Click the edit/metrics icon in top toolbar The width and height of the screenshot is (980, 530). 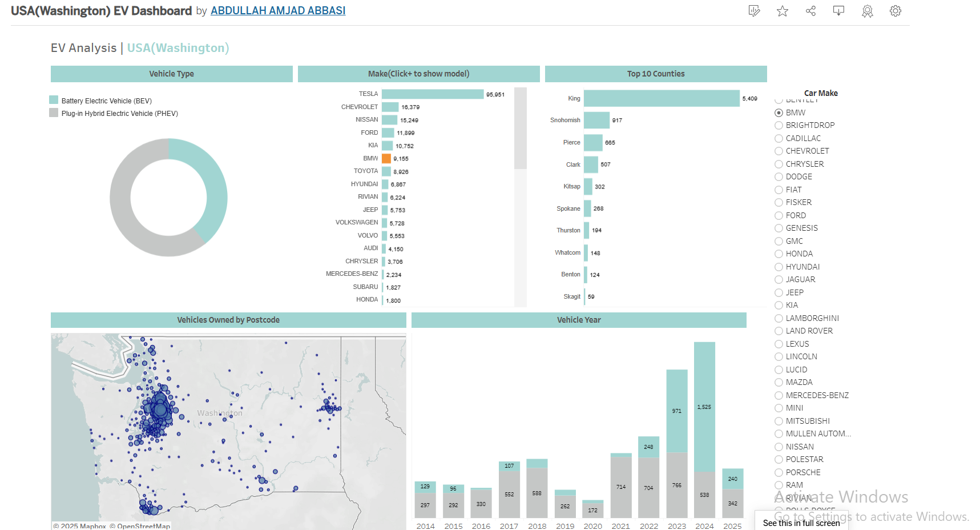(754, 11)
